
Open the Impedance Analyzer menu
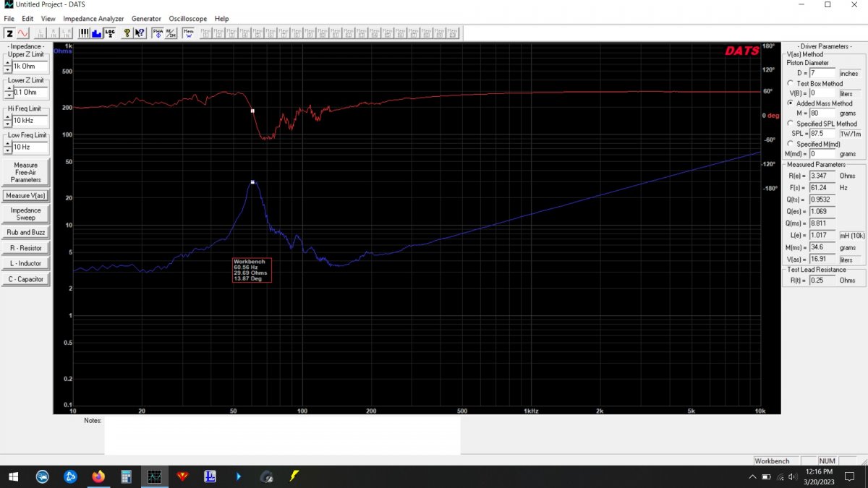93,18
